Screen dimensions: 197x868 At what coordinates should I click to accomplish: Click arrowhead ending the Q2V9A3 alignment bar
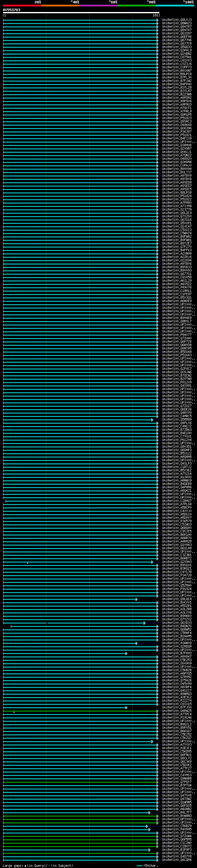point(152,562)
